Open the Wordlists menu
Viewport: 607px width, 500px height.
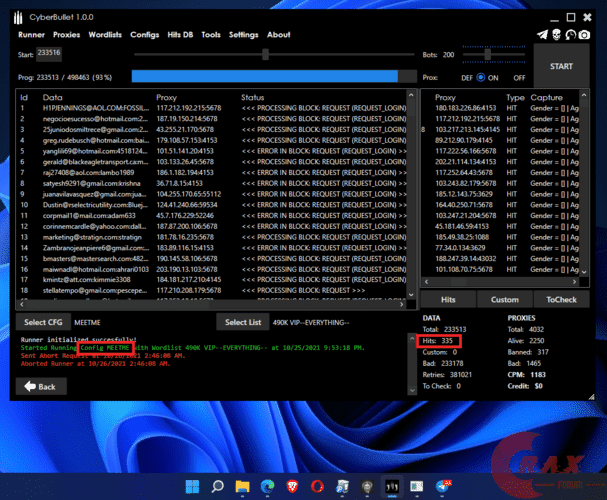pos(105,35)
